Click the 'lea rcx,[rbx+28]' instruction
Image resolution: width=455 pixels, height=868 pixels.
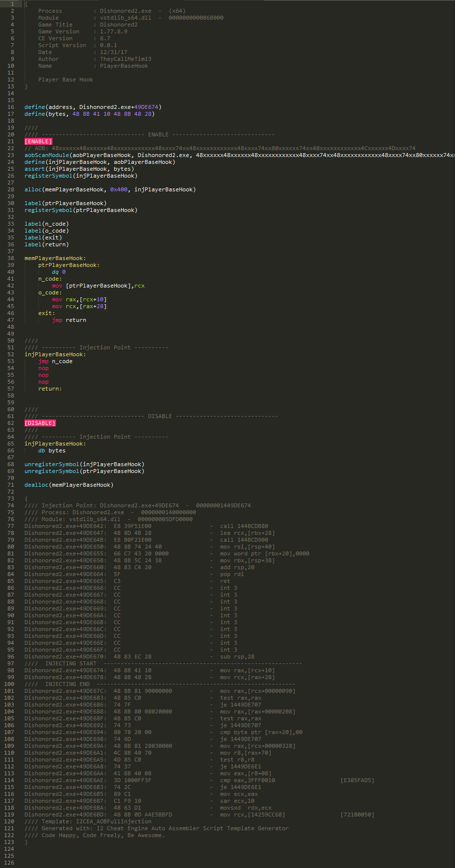tap(248, 533)
